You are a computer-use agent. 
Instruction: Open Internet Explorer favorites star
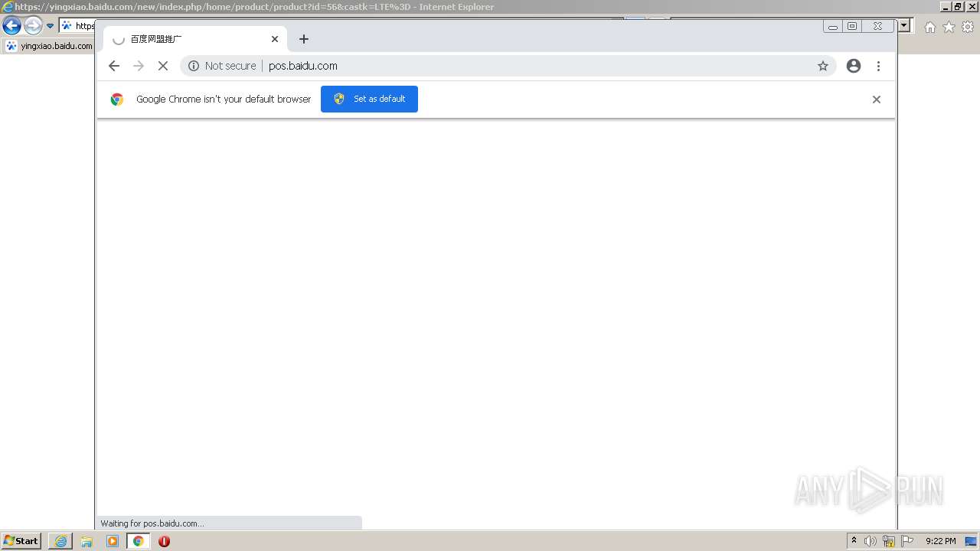point(949,27)
